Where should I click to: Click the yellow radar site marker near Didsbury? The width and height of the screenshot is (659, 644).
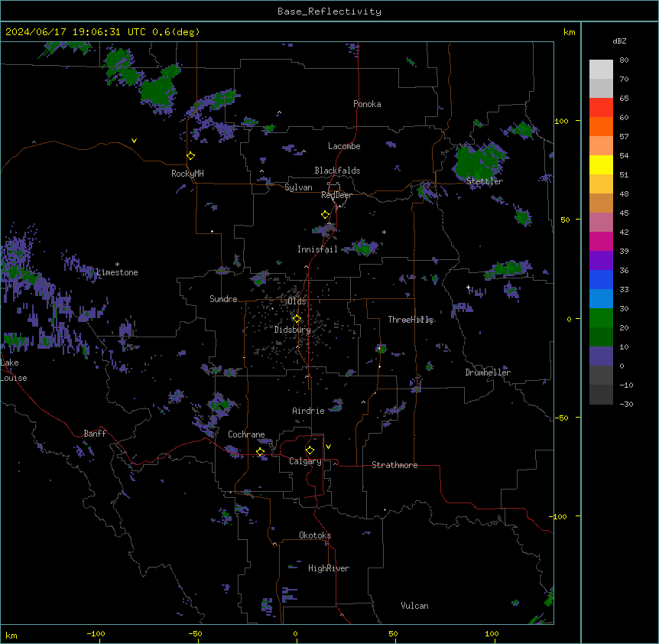point(297,319)
